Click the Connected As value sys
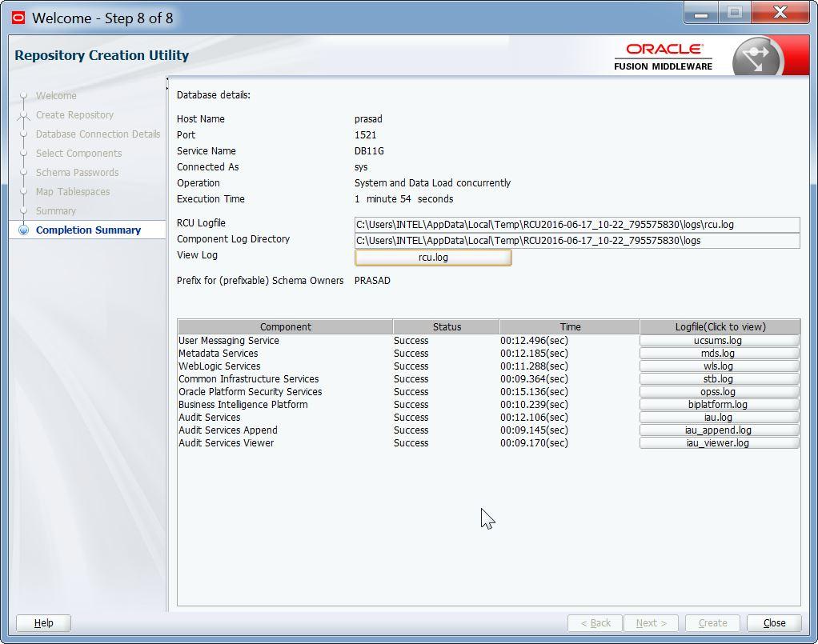Viewport: 818px width, 644px height. 361,167
